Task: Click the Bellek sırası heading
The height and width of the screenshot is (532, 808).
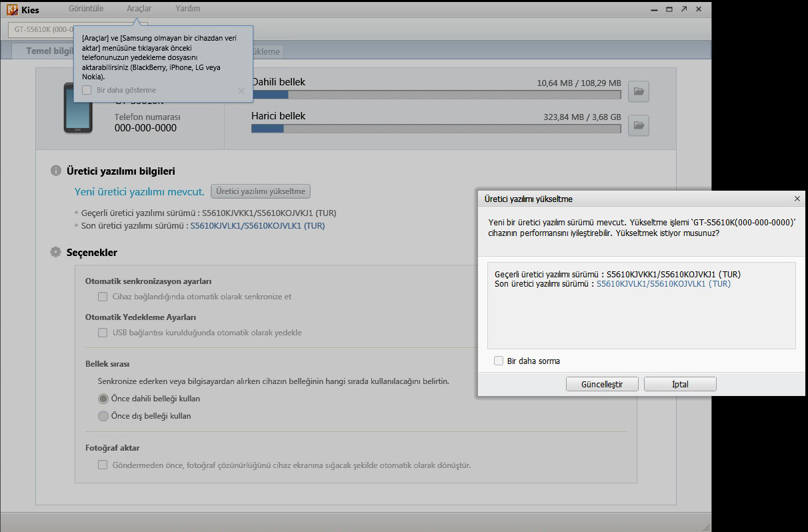Action: click(x=107, y=364)
